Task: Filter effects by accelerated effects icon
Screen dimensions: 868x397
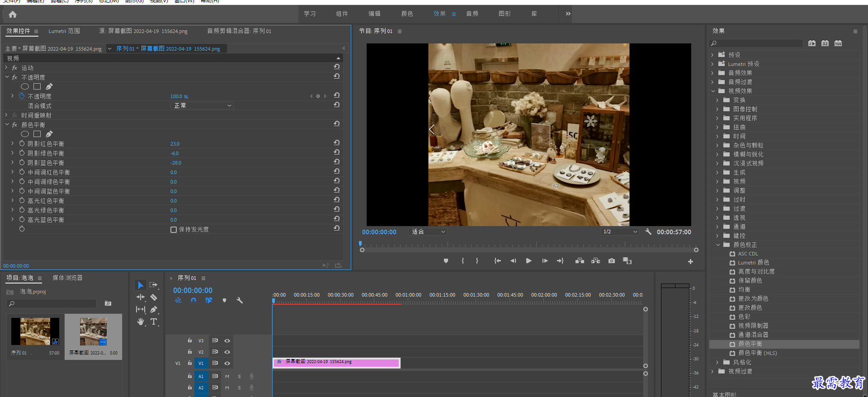Action: coord(812,43)
